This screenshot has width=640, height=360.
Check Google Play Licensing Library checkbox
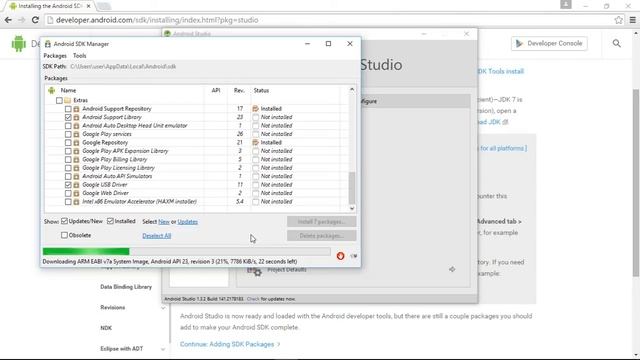tap(68, 168)
